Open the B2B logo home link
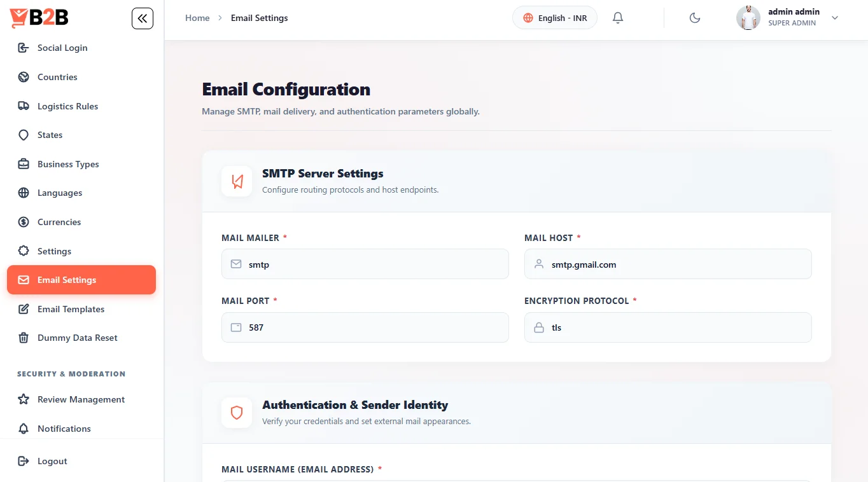868x482 pixels. pos(39,18)
